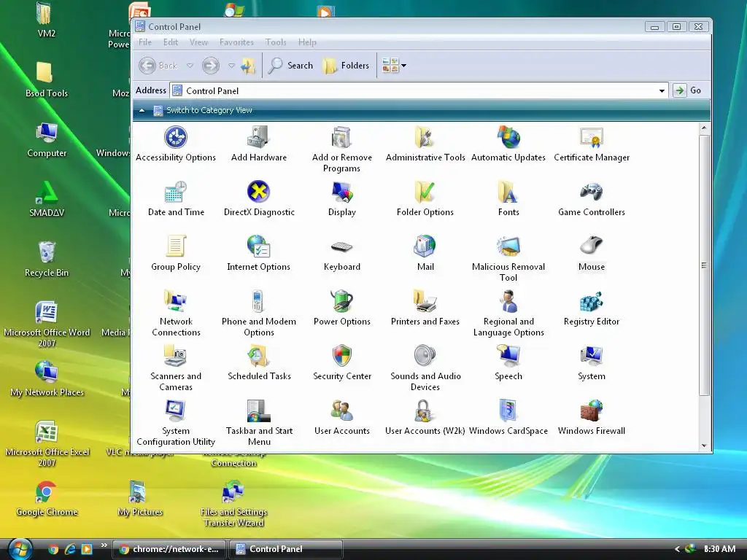Open the Views dropdown in toolbar

pos(394,65)
